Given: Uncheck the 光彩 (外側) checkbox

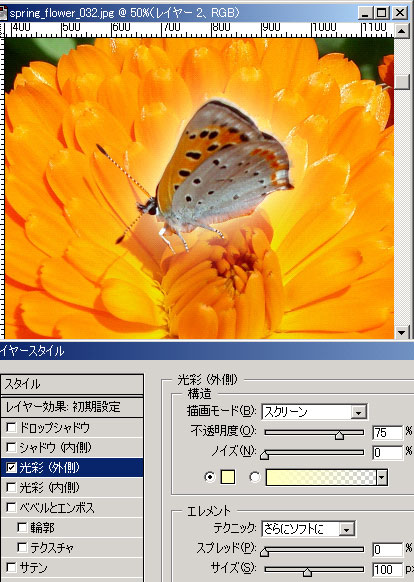Looking at the screenshot, I should click(12, 468).
